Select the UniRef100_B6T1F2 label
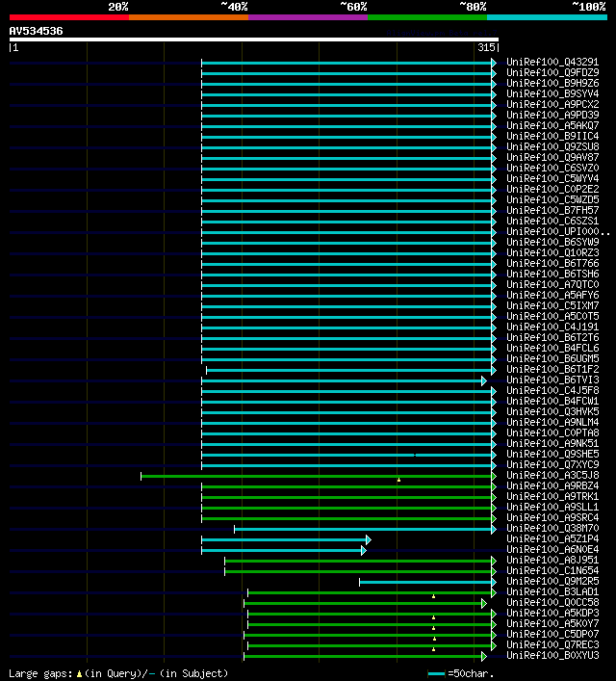This screenshot has height=681, width=616. pyautogui.click(x=552, y=369)
